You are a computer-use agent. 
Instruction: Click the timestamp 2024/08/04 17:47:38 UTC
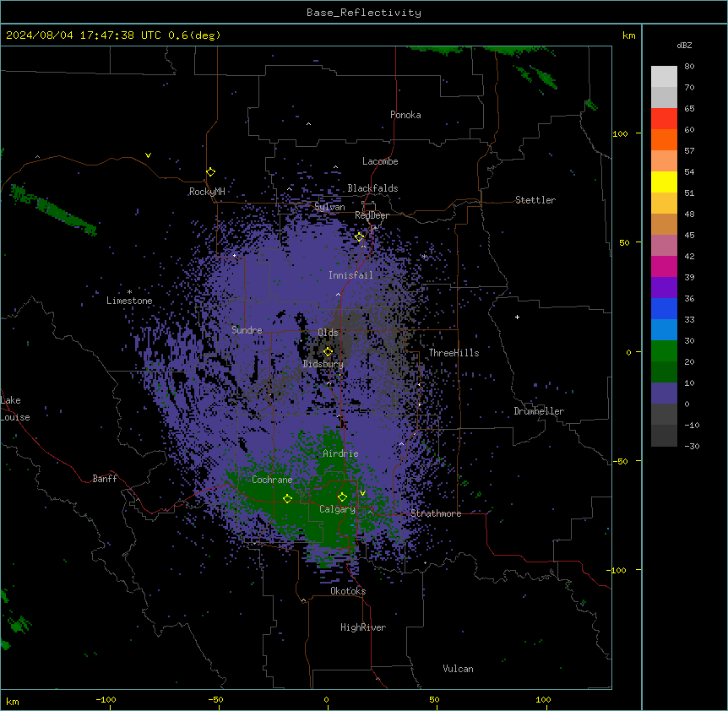tap(84, 35)
